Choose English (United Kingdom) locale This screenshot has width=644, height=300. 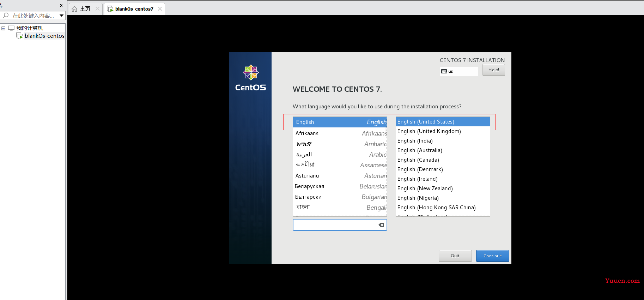pos(443,131)
